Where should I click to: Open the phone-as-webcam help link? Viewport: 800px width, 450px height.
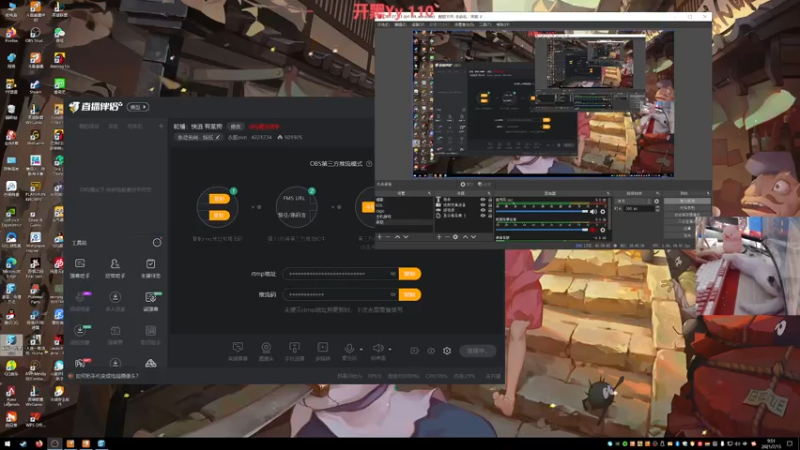(x=107, y=376)
